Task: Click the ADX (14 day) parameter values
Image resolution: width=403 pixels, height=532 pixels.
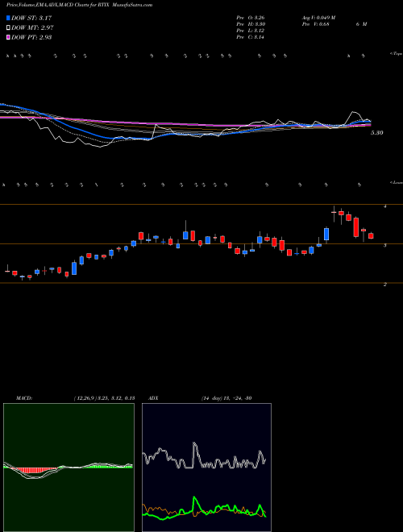Action: coord(226,398)
